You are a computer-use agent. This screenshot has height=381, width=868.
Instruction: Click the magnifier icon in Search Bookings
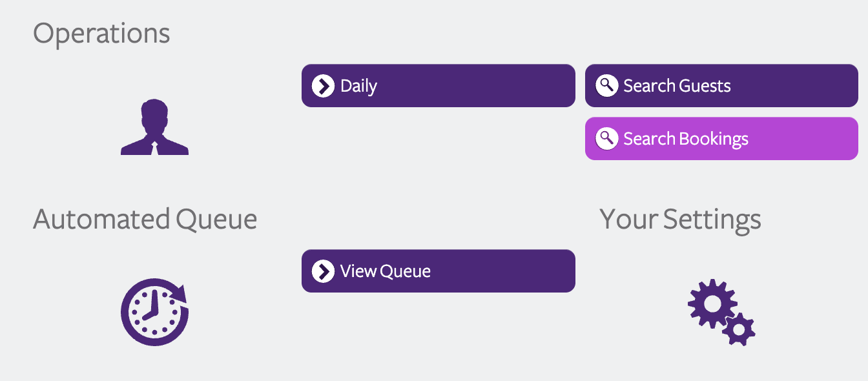coord(606,138)
